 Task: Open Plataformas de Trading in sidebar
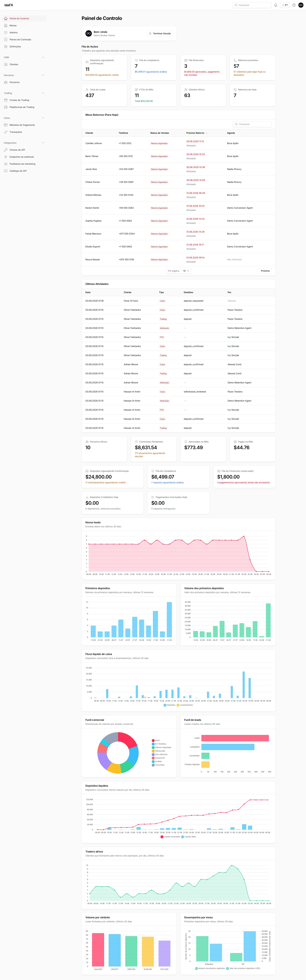click(x=24, y=107)
